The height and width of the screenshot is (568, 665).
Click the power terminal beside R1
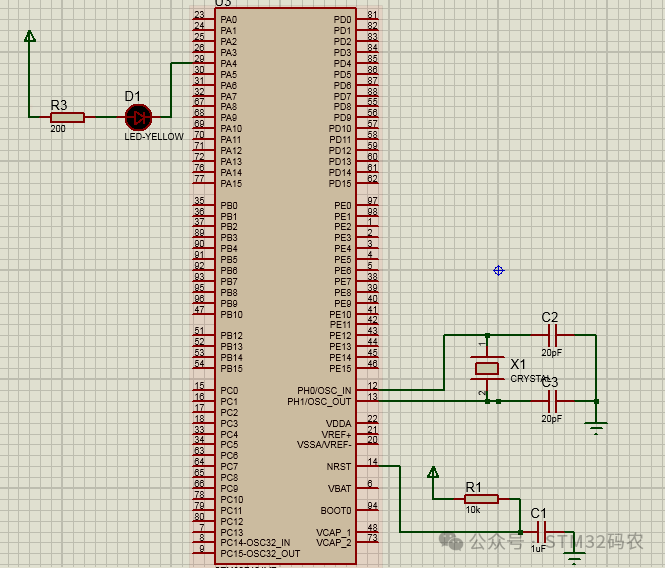(x=433, y=472)
